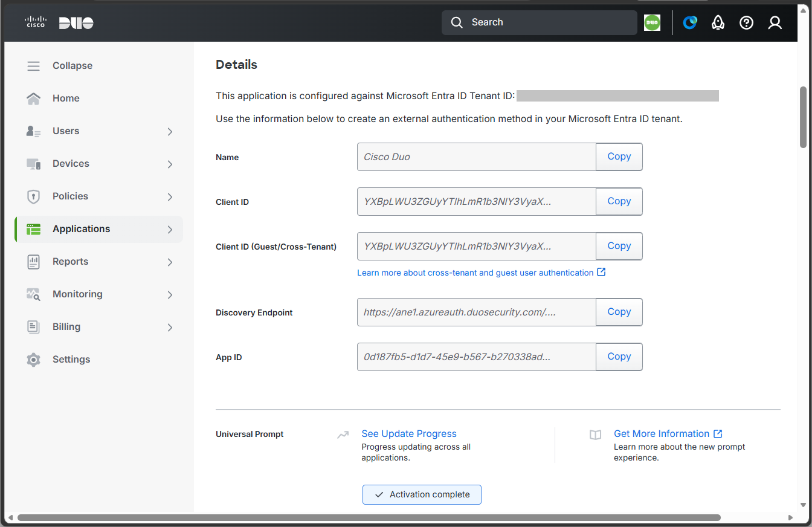The image size is (812, 527).
Task: Expand the Billing menu chevron
Action: [x=170, y=328]
